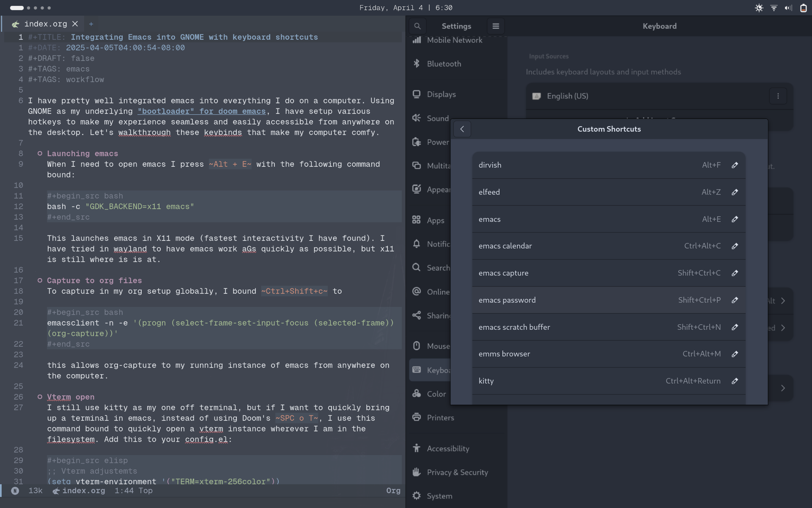The image size is (812, 508).
Task: Open the Multitasking settings entry
Action: pyautogui.click(x=430, y=166)
